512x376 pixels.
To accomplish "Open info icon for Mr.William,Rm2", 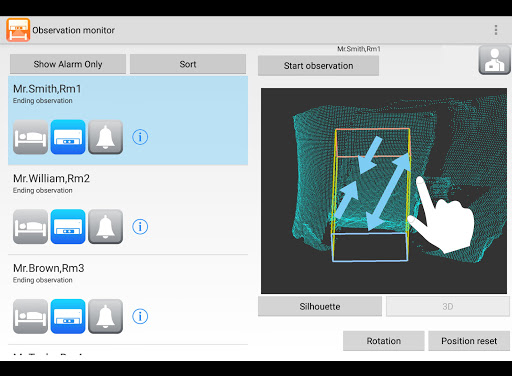I will [140, 227].
